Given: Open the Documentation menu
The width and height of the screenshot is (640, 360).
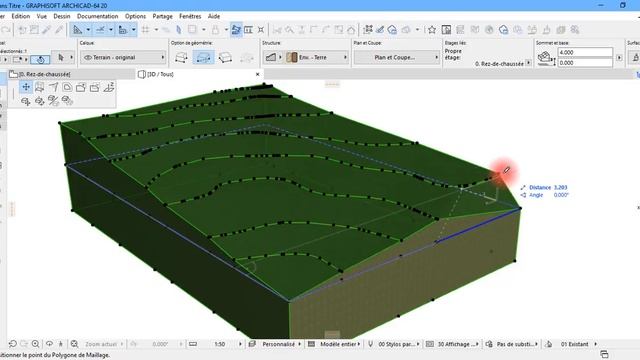Looking at the screenshot, I should (98, 16).
